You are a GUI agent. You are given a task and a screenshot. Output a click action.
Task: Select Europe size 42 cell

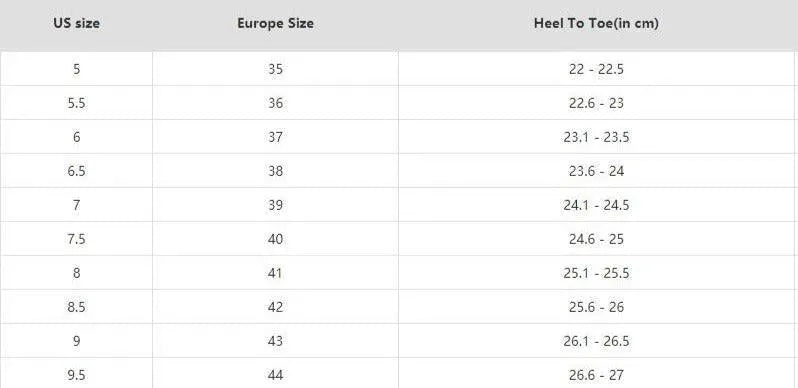pyautogui.click(x=275, y=307)
